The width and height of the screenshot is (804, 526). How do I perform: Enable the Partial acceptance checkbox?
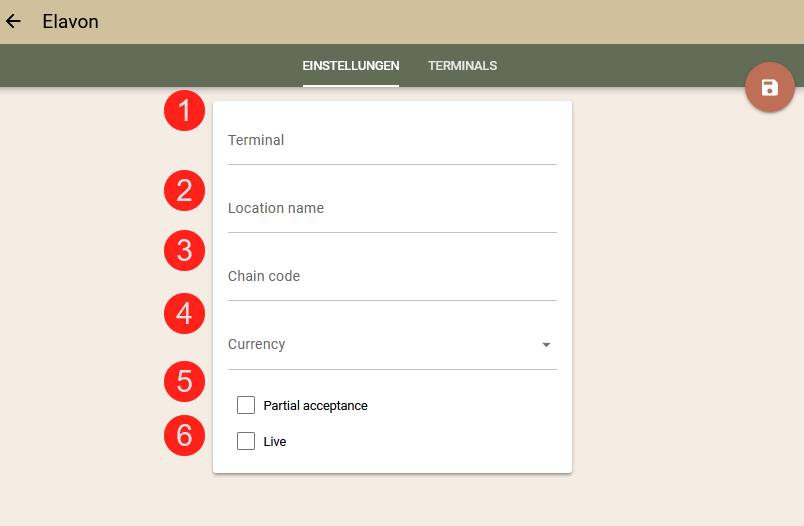[x=246, y=405]
